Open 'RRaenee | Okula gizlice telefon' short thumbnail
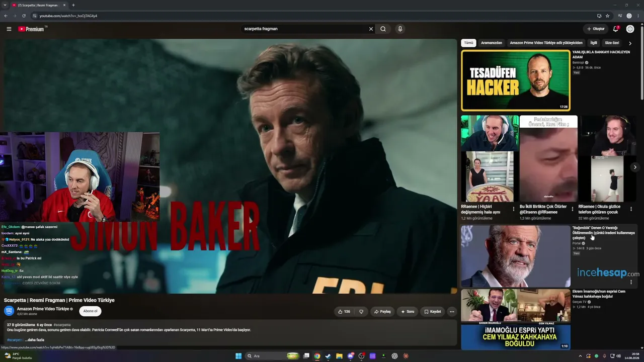 pyautogui.click(x=607, y=159)
